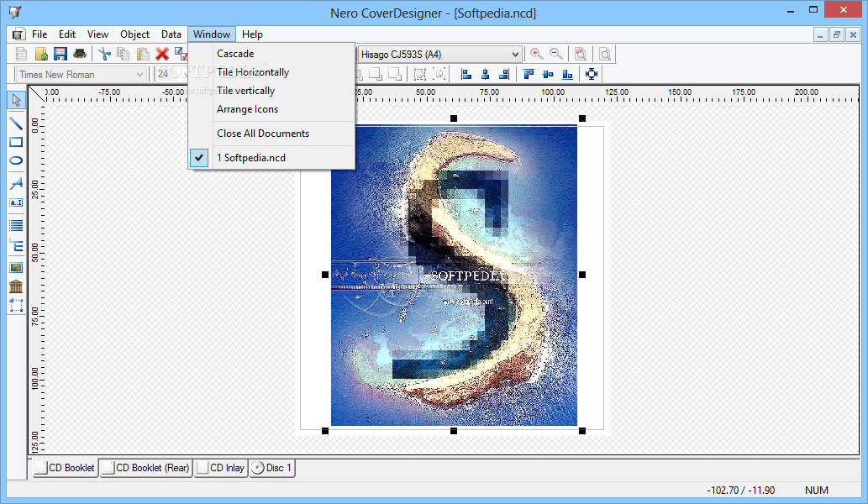Align objects to bottom edge
868x504 pixels.
coord(567,74)
